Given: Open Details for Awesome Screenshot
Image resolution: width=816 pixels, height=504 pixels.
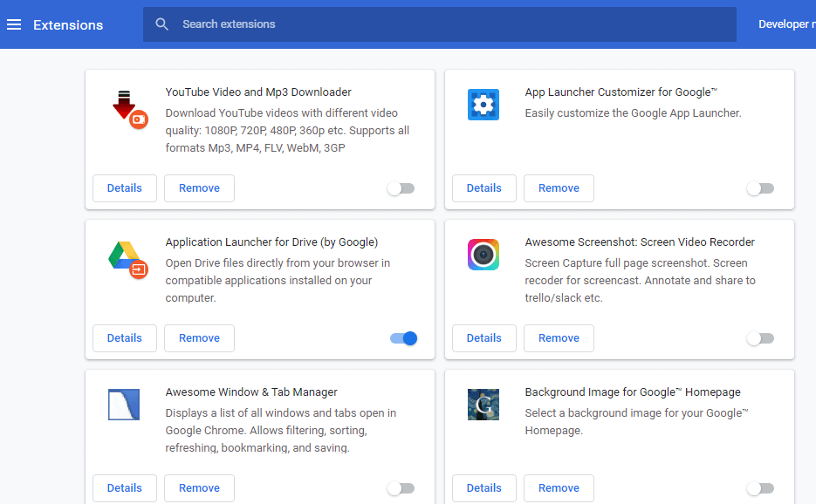Looking at the screenshot, I should point(483,337).
